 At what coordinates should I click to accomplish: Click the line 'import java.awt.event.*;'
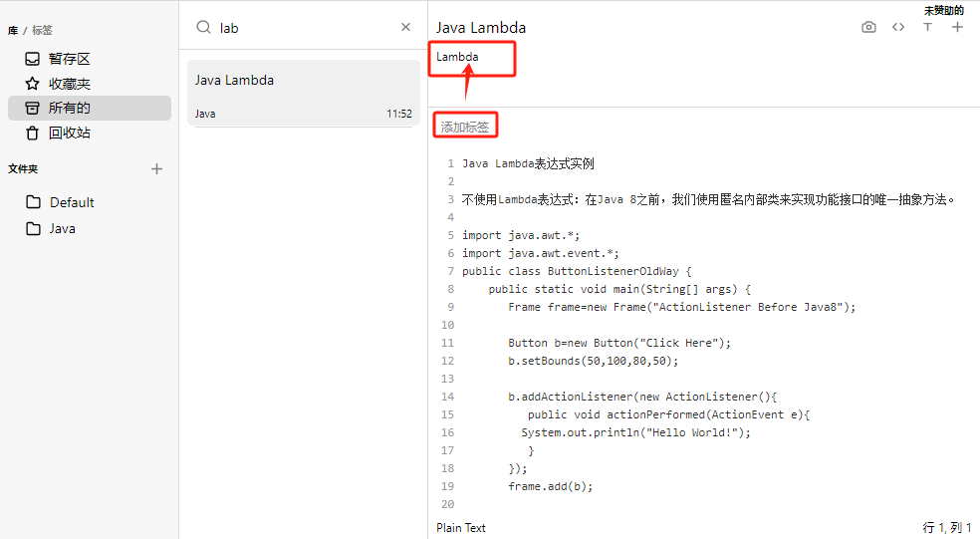[541, 253]
